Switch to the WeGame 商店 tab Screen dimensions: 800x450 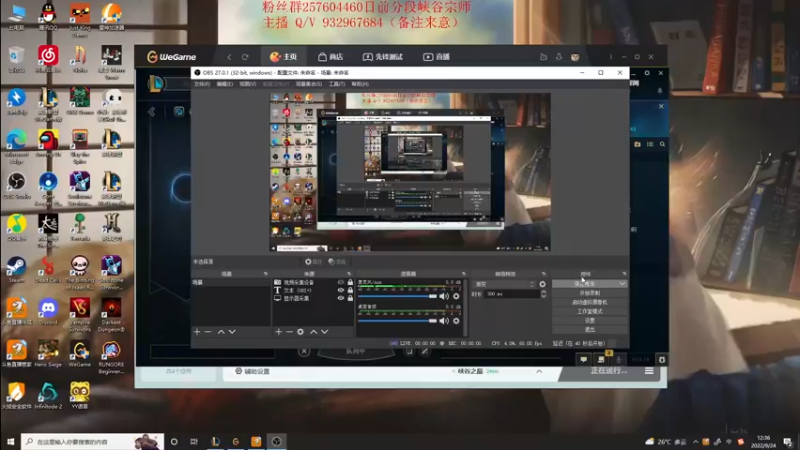(x=331, y=57)
